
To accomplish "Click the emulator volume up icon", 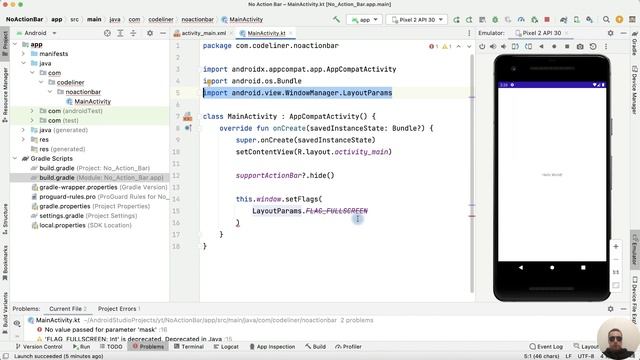I will 493,47.
